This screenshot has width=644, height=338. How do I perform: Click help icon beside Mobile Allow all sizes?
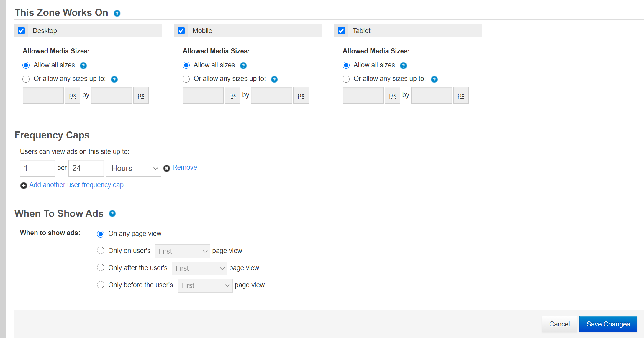(243, 66)
